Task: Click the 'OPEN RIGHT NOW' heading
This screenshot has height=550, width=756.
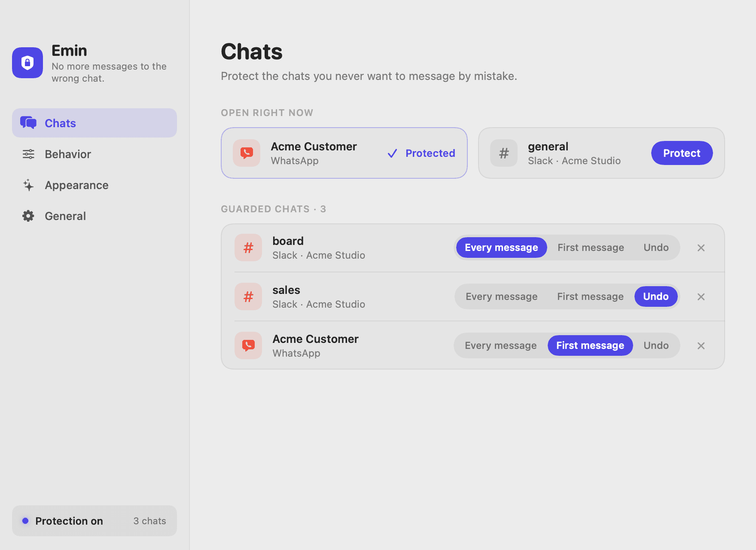Action: (267, 113)
